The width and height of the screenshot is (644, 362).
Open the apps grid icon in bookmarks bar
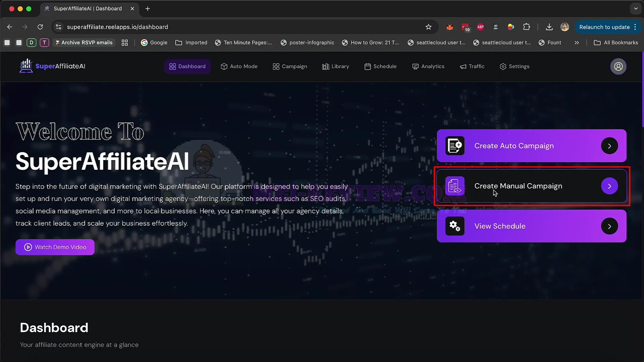(125, 43)
